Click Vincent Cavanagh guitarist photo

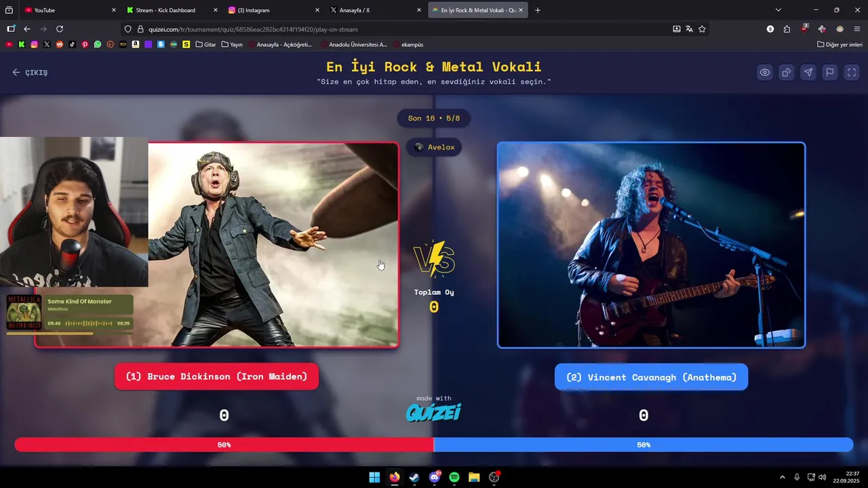[651, 245]
